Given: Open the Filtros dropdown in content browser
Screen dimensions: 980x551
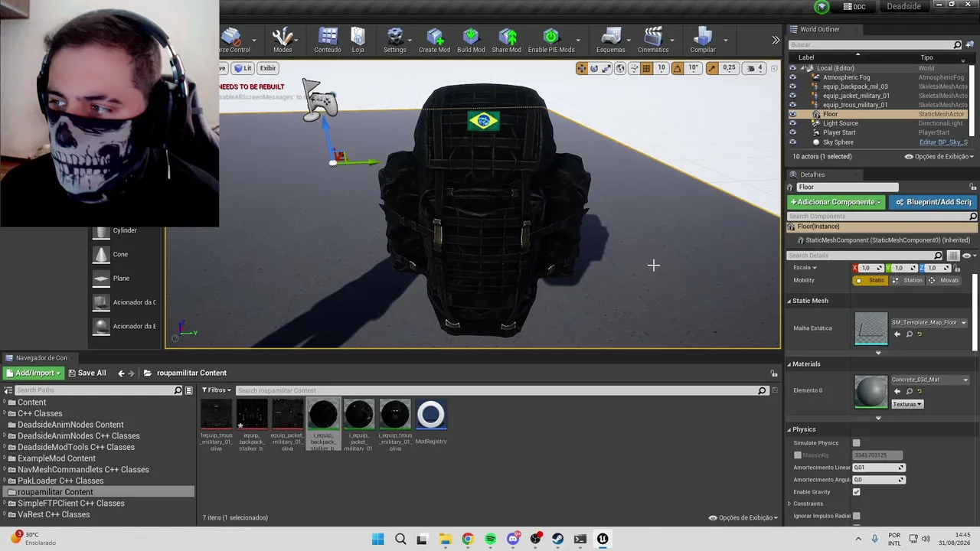Looking at the screenshot, I should 216,390.
